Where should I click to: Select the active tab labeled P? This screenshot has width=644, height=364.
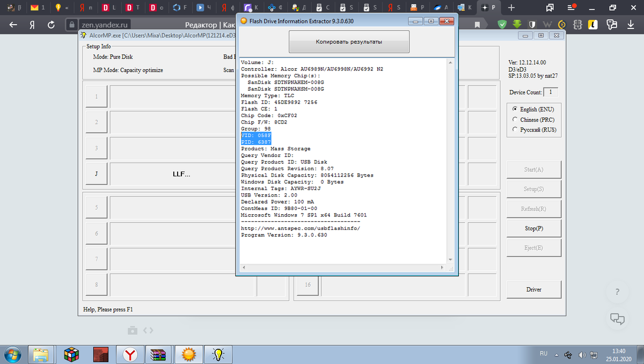pyautogui.click(x=489, y=8)
